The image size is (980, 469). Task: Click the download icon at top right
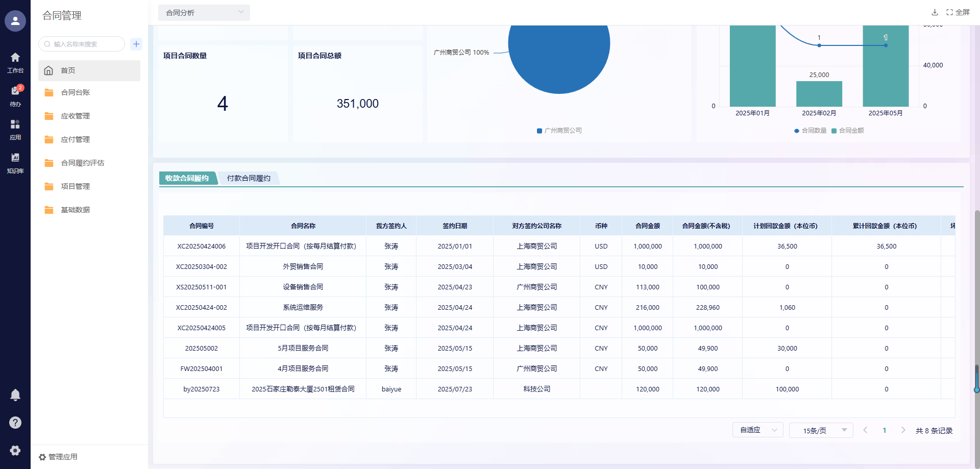[935, 12]
